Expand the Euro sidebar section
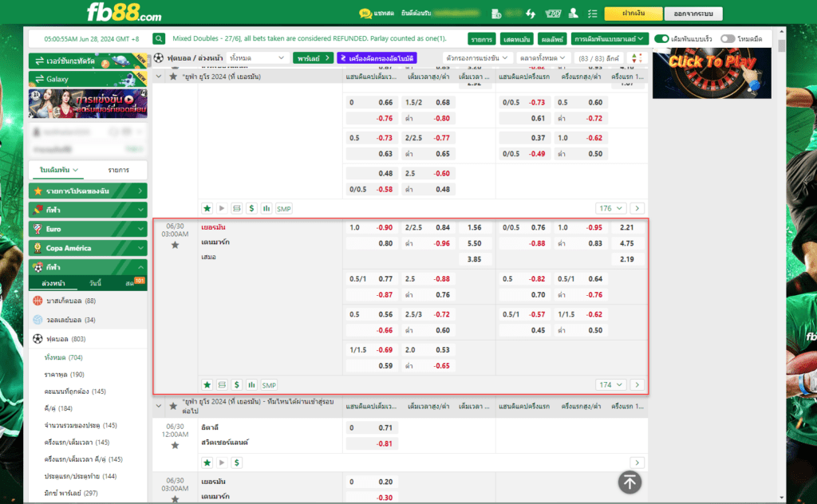Viewport: 817px width, 504px height. [x=88, y=229]
